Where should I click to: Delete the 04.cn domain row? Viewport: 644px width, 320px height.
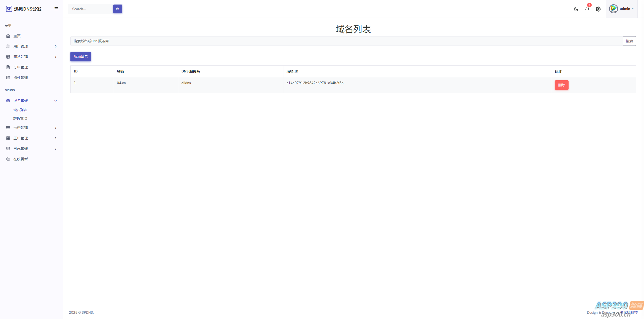click(x=561, y=85)
